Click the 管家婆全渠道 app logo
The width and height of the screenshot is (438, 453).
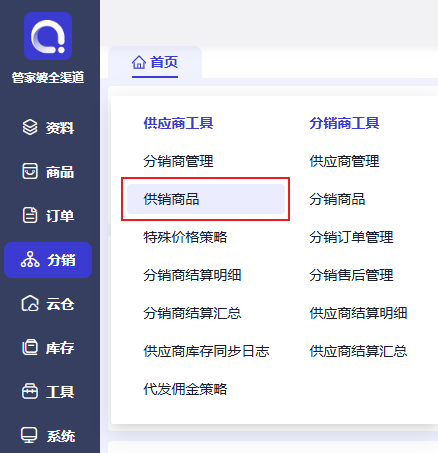point(48,36)
